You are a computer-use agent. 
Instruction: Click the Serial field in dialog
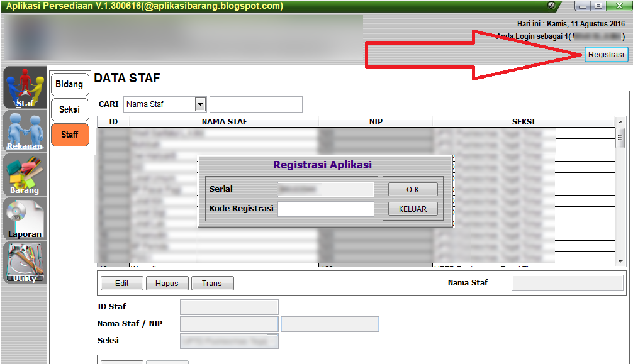point(326,189)
